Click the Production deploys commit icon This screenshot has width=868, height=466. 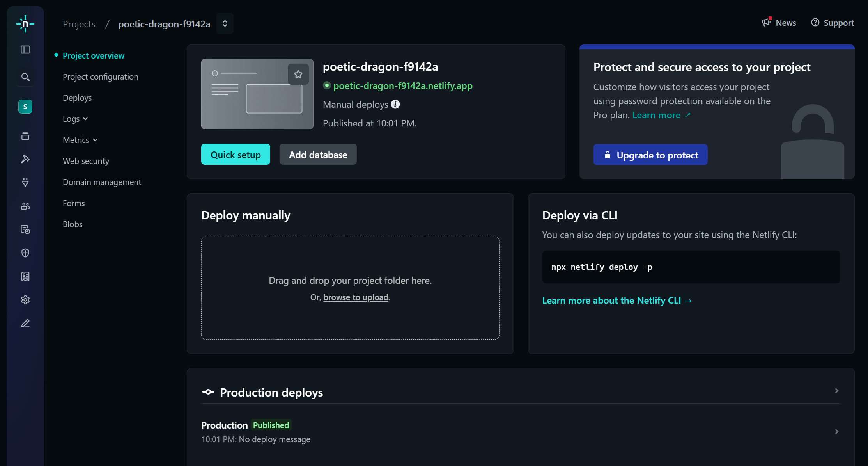click(208, 392)
